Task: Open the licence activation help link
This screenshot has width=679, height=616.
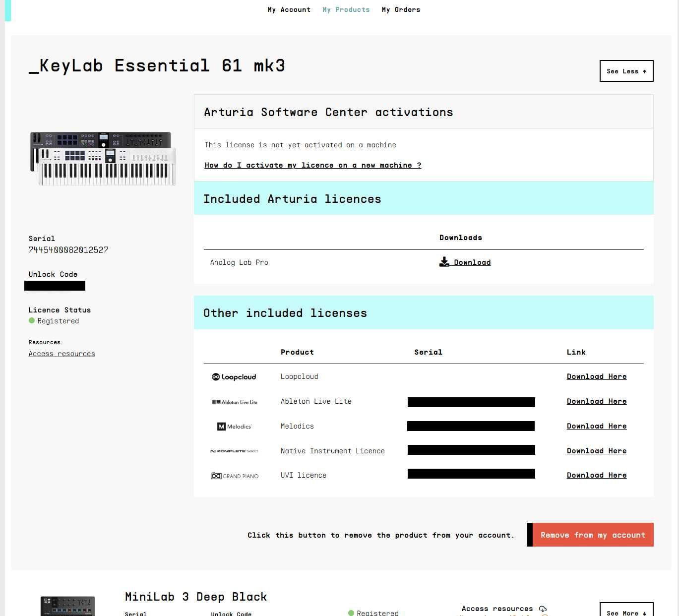Action: click(313, 165)
